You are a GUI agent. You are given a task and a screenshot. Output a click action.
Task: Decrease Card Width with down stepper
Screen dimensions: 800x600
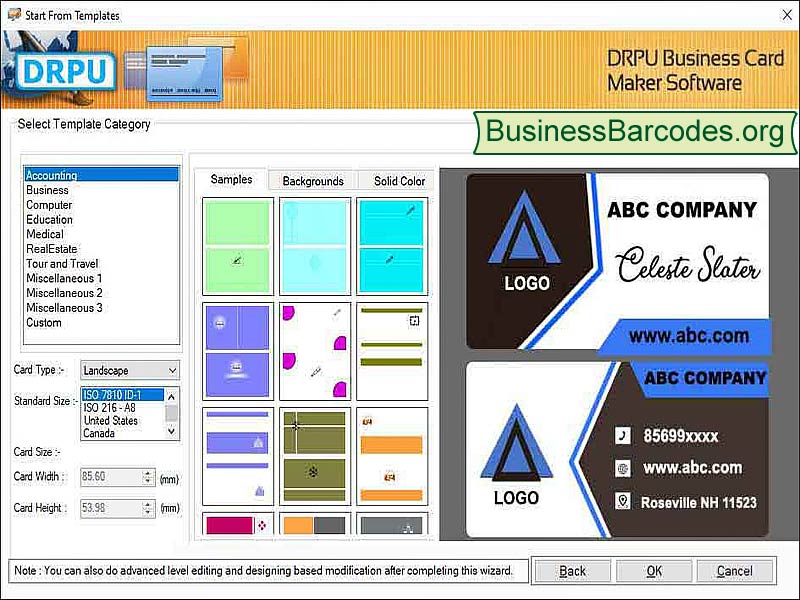pyautogui.click(x=148, y=481)
